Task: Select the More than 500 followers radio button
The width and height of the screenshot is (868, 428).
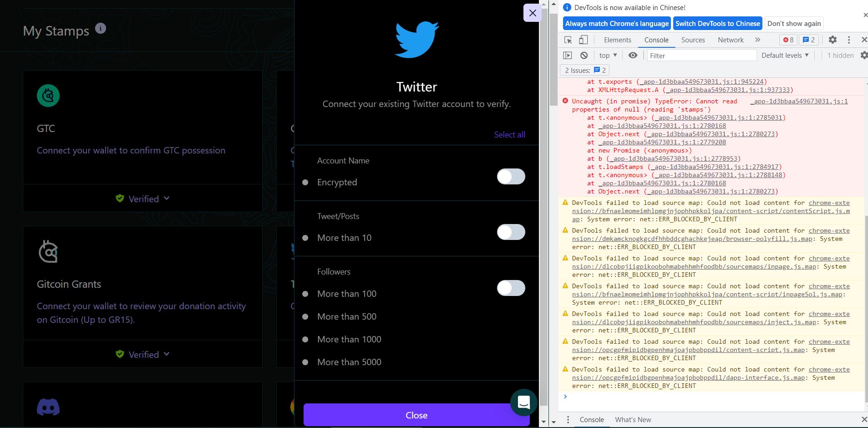Action: pyautogui.click(x=305, y=316)
